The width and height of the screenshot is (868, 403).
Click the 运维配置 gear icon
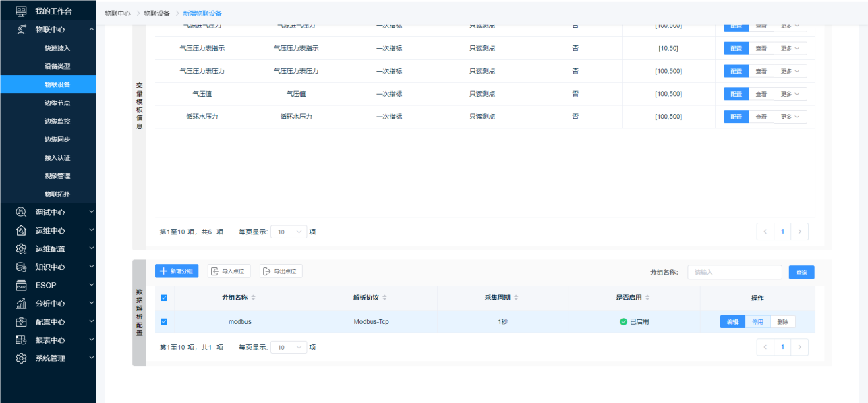coord(21,248)
